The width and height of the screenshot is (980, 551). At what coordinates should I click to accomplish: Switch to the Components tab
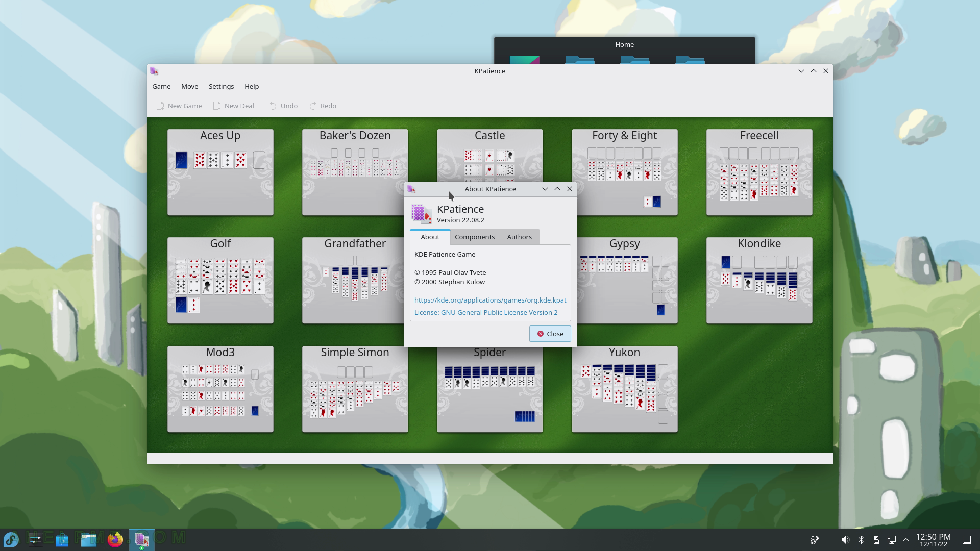click(x=475, y=237)
